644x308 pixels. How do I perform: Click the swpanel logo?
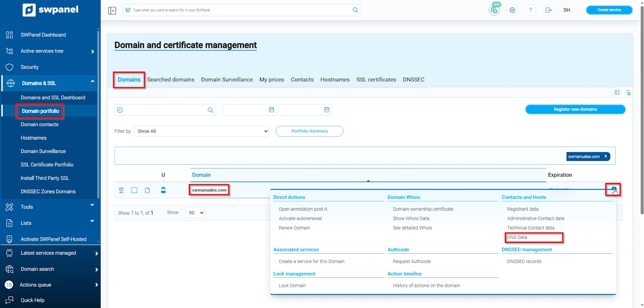[x=50, y=10]
